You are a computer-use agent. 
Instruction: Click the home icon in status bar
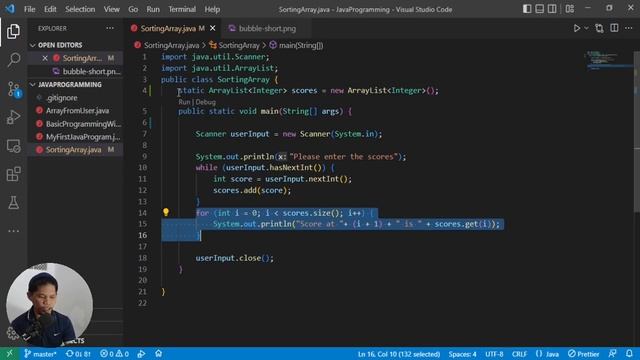158,353
